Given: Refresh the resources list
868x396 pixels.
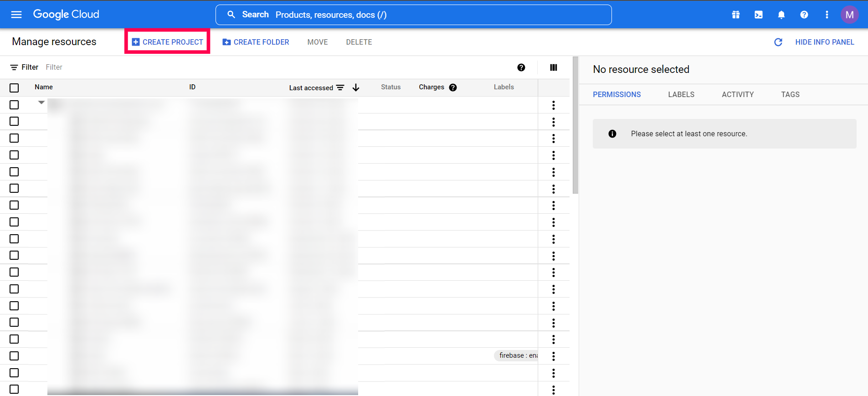Looking at the screenshot, I should [778, 42].
